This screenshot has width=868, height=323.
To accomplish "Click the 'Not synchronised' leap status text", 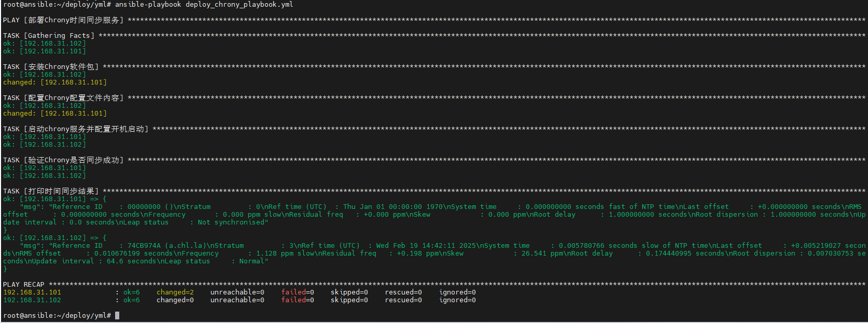I will 231,222.
